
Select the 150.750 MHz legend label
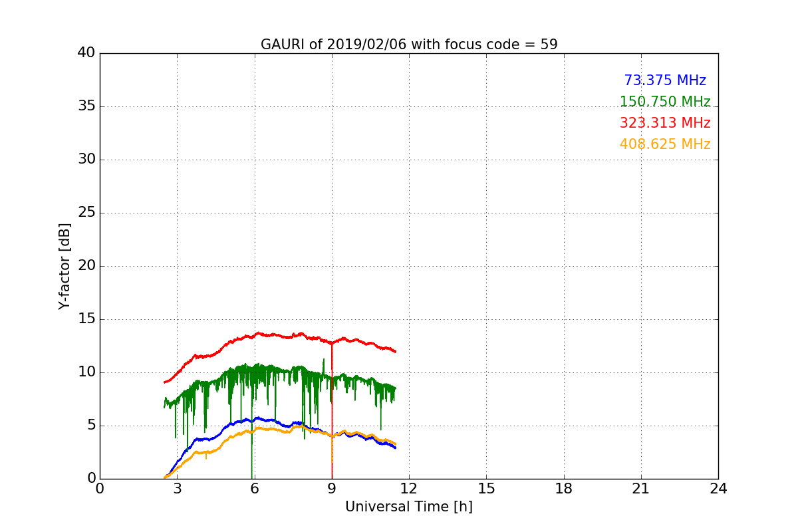click(665, 102)
